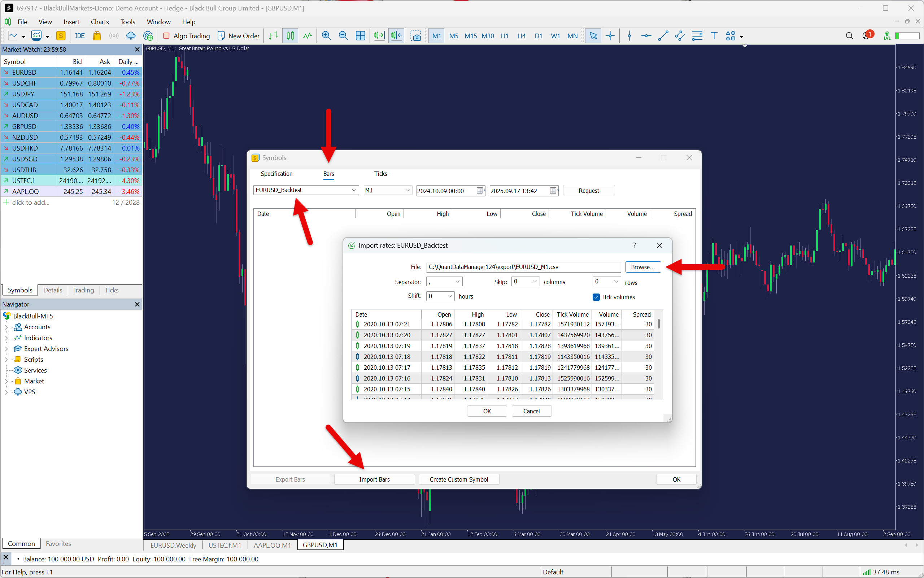The width and height of the screenshot is (924, 578).
Task: Click the chart screenshot camera icon
Action: pos(415,36)
